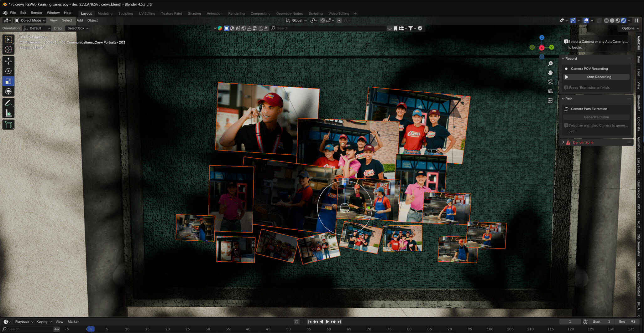Click frame 45 on the timeline ruler
The width and height of the screenshot is (644, 333).
(x=268, y=329)
